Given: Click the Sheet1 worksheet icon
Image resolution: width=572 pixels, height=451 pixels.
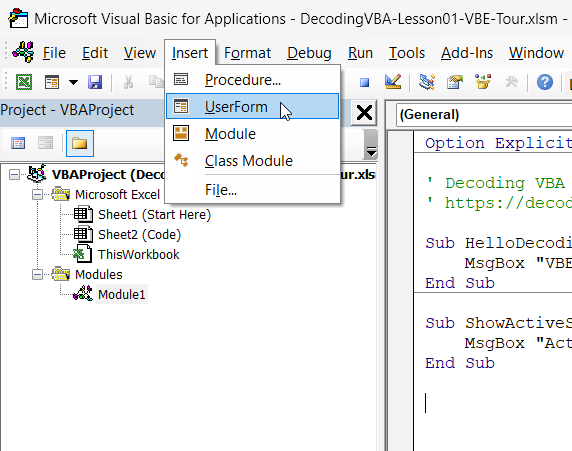Looking at the screenshot, I should (x=84, y=214).
